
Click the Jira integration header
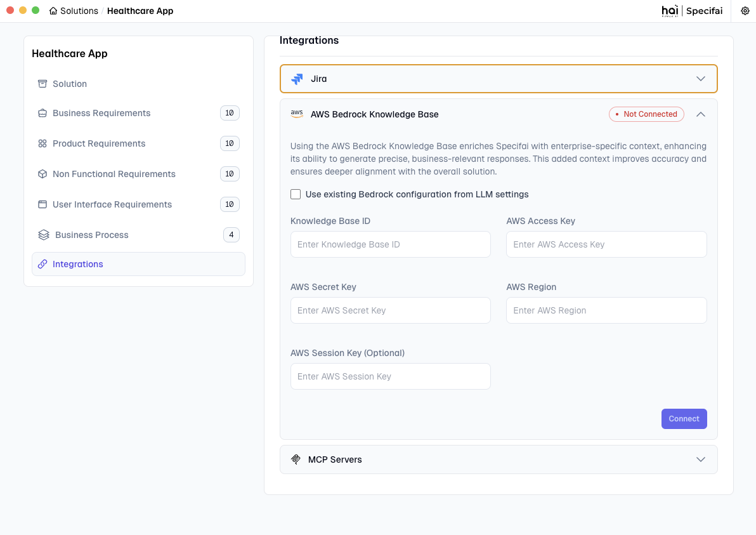tap(499, 79)
